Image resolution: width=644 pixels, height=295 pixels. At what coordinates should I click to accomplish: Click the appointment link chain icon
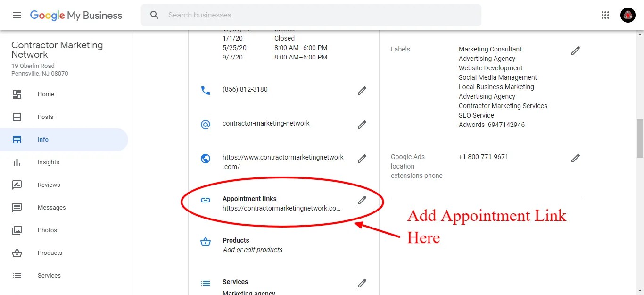(206, 200)
